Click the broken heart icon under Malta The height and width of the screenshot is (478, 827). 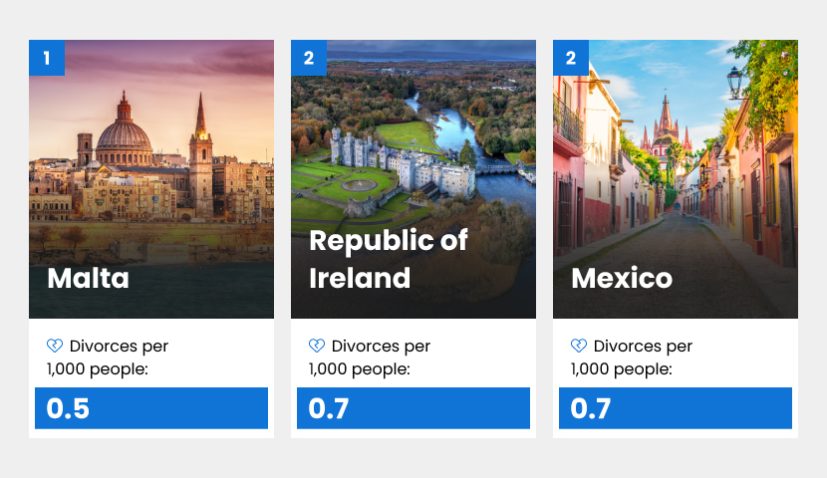pyautogui.click(x=55, y=346)
